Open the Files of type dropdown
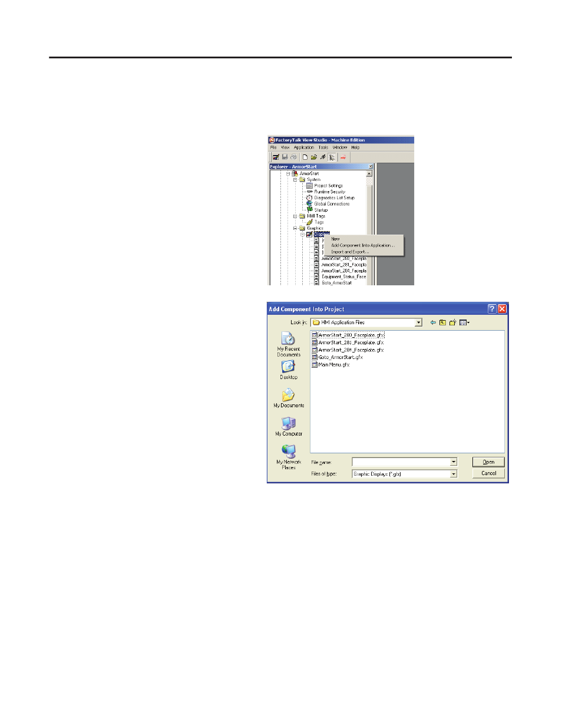 tap(454, 474)
